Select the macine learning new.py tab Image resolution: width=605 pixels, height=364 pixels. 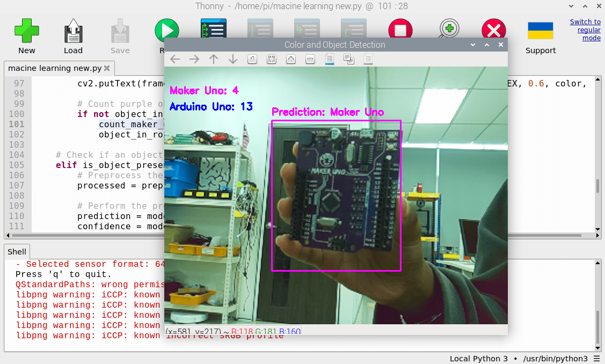coord(55,68)
